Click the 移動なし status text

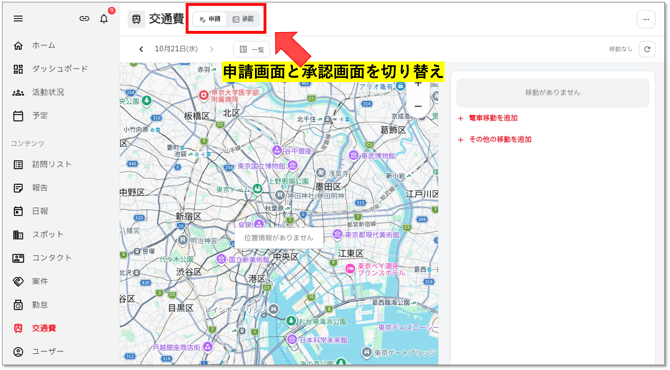[620, 49]
